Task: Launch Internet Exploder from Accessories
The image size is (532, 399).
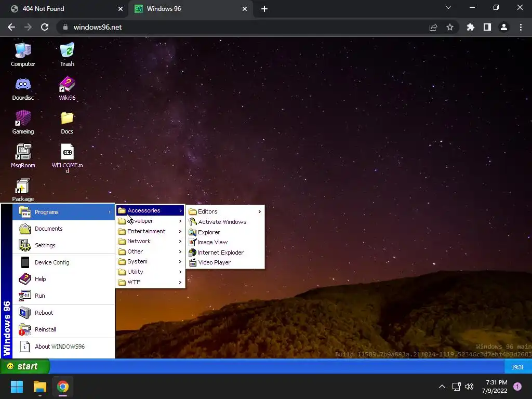Action: coord(225,252)
